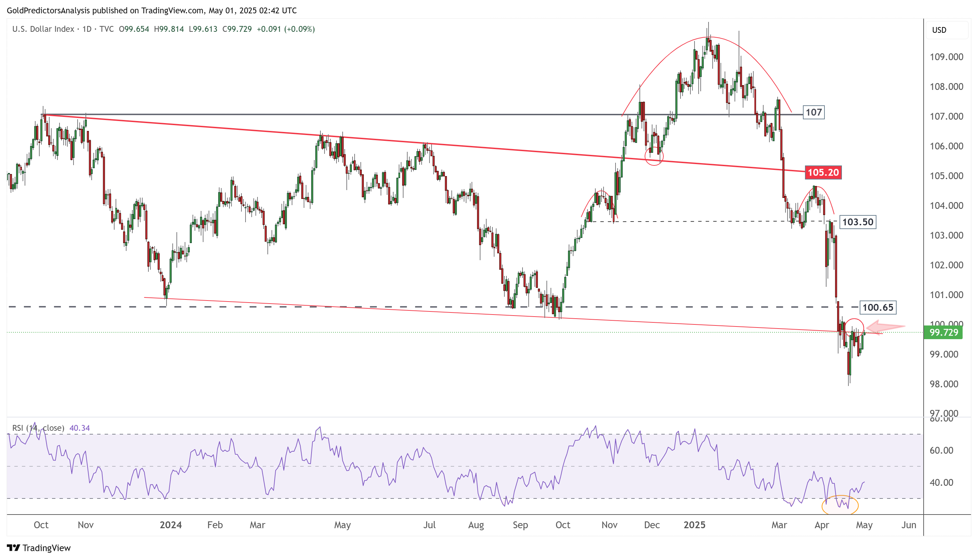The width and height of the screenshot is (978, 560).
Task: Click the 2025 label on time axis
Action: pyautogui.click(x=694, y=525)
